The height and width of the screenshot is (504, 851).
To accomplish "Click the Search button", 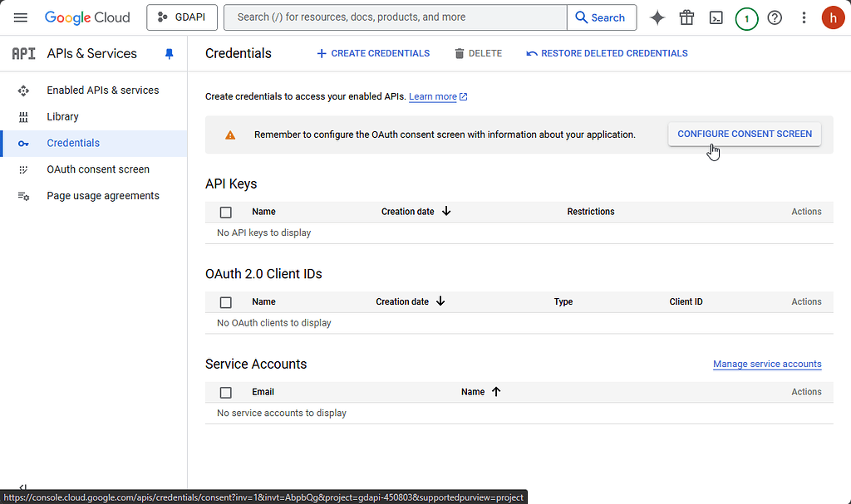I will (x=602, y=17).
